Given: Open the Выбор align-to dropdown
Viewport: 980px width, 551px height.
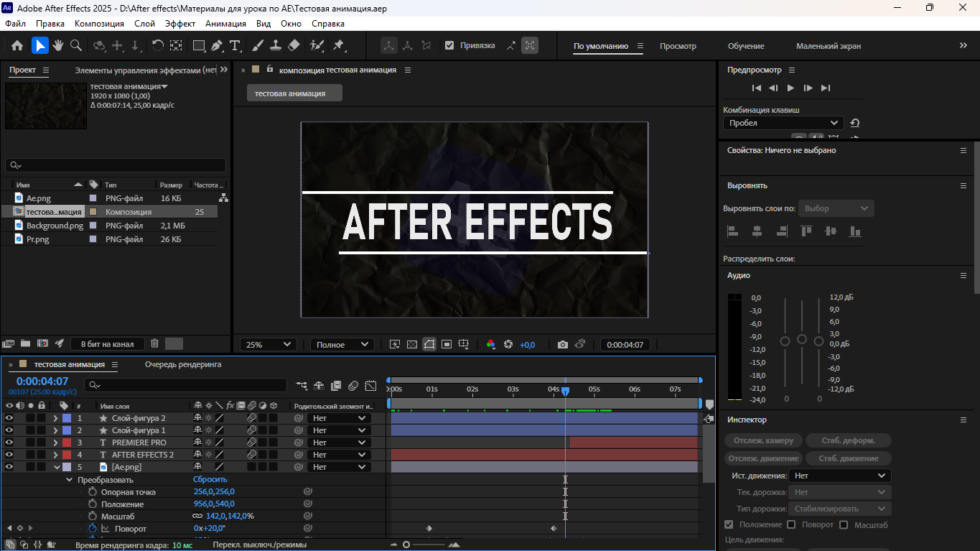Looking at the screenshot, I should point(836,208).
